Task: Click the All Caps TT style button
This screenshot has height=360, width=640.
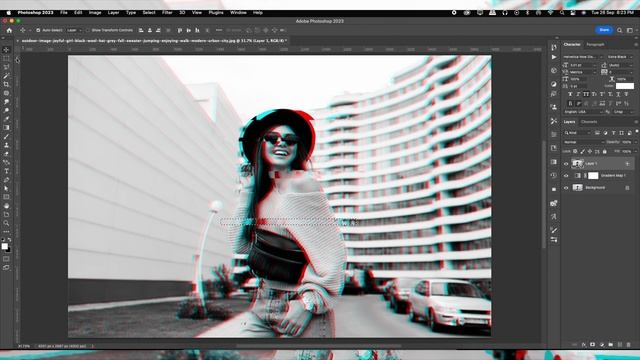Action: pyautogui.click(x=586, y=94)
